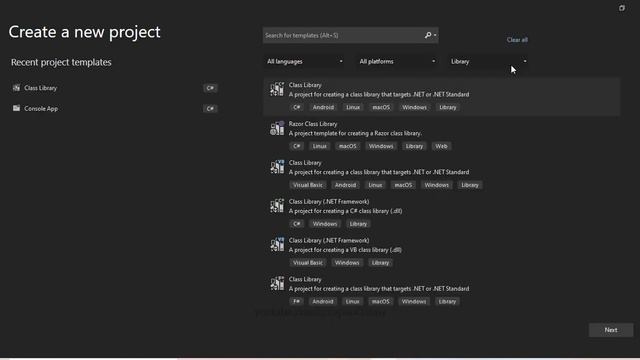Click the Visual Basic Class Library .NET Standard icon

277,167
